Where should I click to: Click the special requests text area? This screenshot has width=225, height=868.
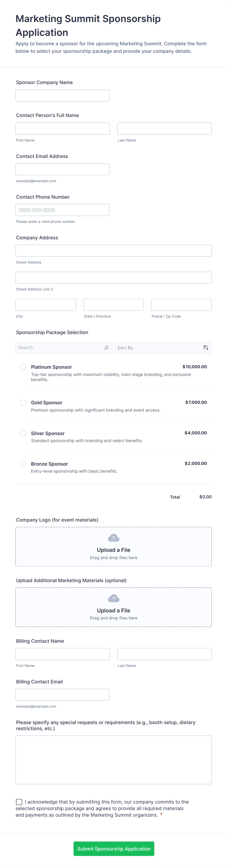click(113, 759)
